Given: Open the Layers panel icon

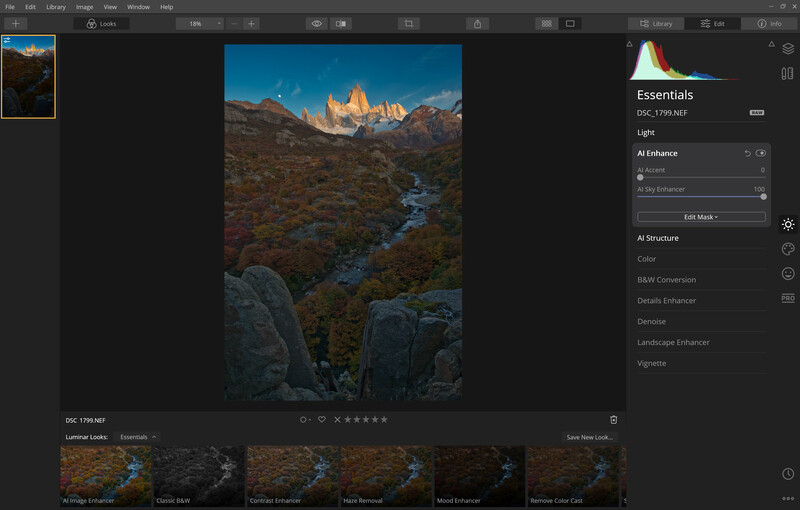Looking at the screenshot, I should (788, 48).
